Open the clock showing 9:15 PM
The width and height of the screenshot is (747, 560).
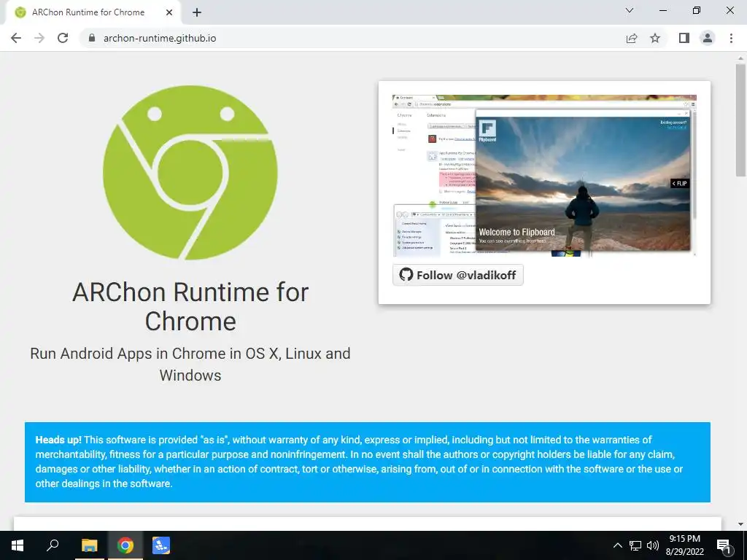684,545
